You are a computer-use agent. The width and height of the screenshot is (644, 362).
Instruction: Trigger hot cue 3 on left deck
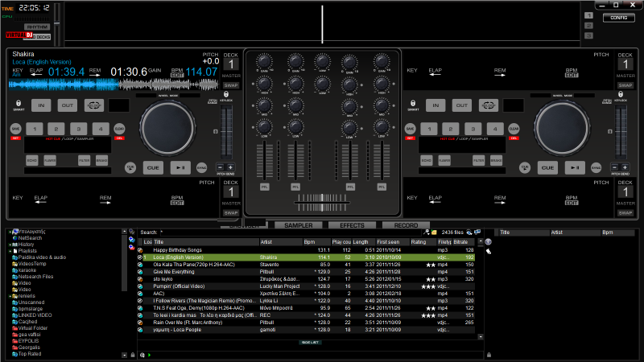click(x=78, y=129)
